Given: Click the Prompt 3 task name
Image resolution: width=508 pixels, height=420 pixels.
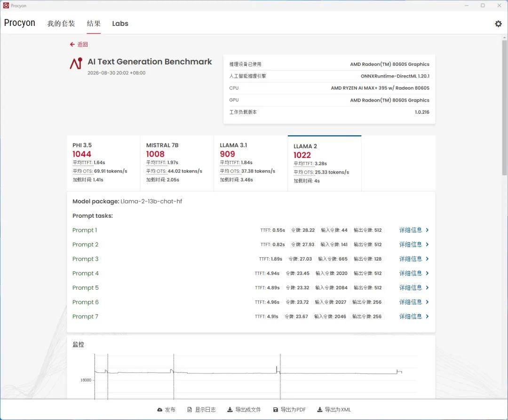Looking at the screenshot, I should (x=85, y=259).
